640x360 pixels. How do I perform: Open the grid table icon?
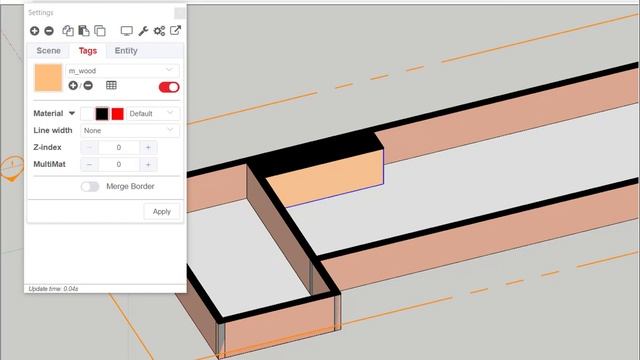111,85
